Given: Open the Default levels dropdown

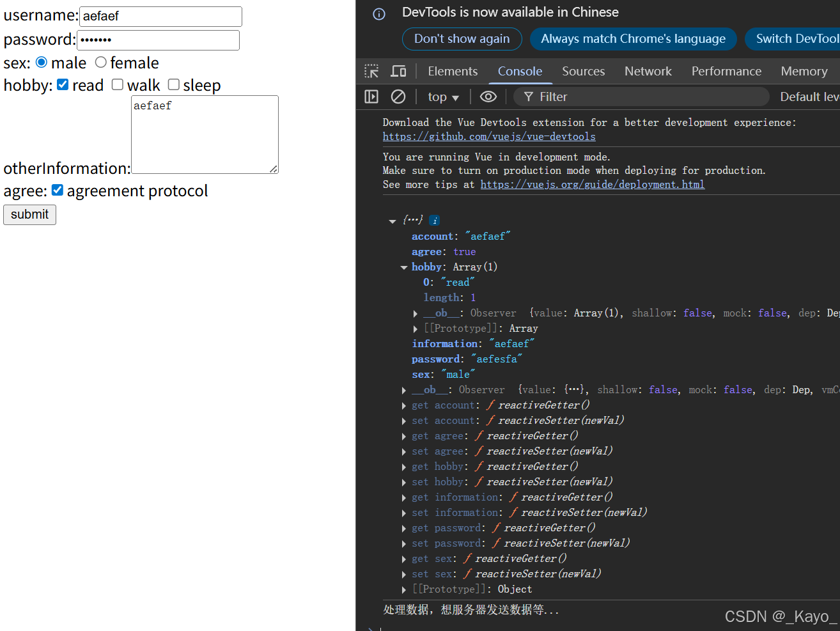Looking at the screenshot, I should pyautogui.click(x=809, y=97).
